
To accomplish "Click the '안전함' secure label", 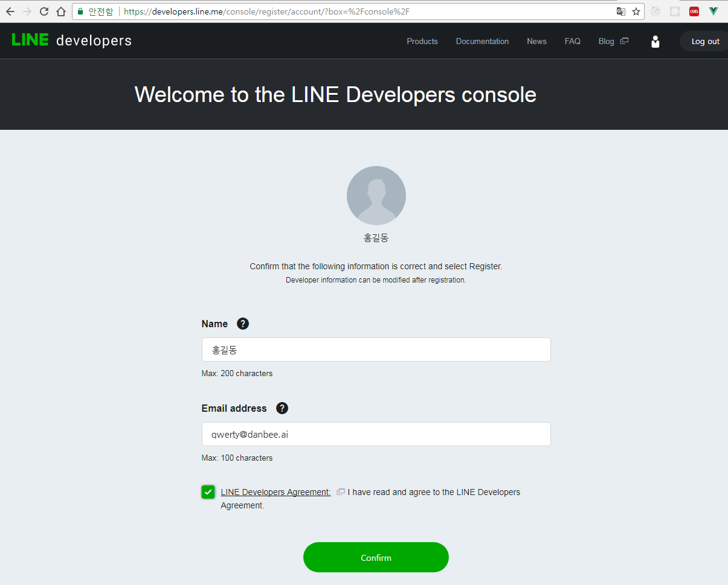I will click(x=100, y=11).
